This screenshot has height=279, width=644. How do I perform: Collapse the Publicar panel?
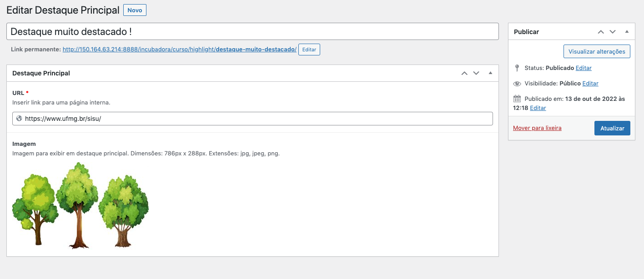[x=627, y=32]
